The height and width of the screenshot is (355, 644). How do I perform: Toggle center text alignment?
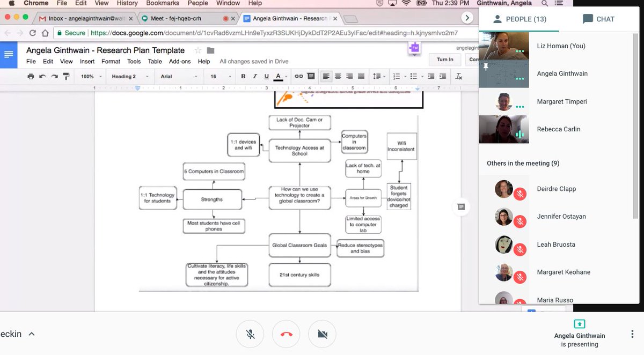(x=338, y=76)
